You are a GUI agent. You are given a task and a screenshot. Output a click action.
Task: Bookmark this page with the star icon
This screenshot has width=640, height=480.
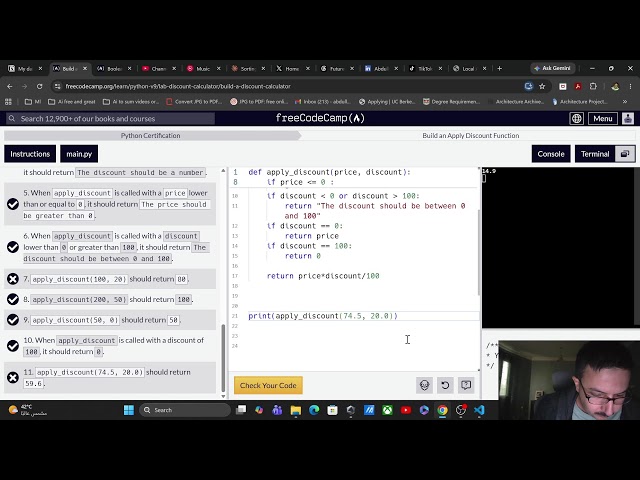(x=542, y=86)
